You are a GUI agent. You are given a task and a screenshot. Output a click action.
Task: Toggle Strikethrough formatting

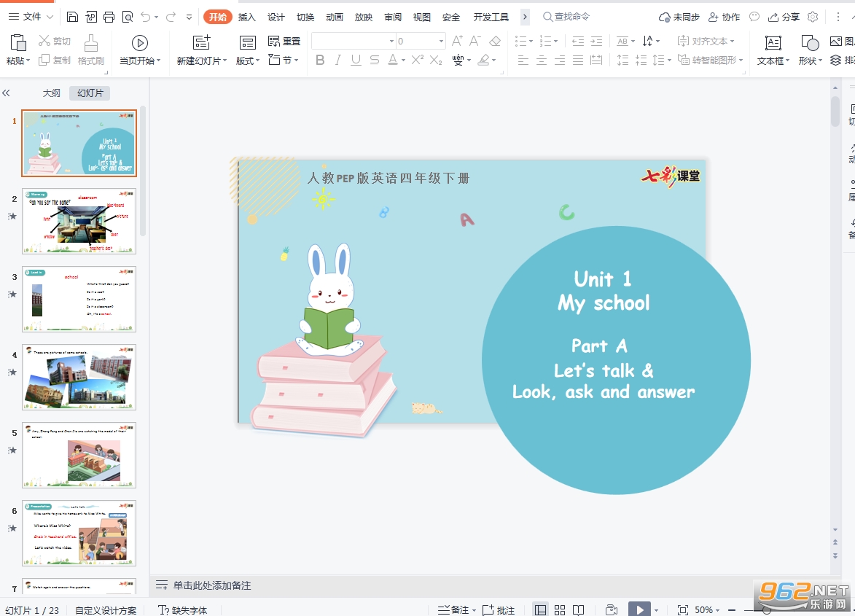374,60
